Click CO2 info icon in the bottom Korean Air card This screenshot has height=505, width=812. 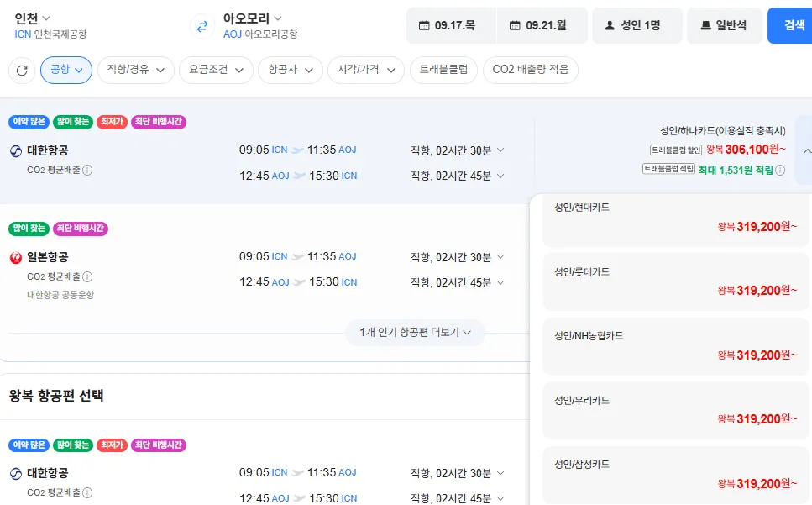pos(87,492)
